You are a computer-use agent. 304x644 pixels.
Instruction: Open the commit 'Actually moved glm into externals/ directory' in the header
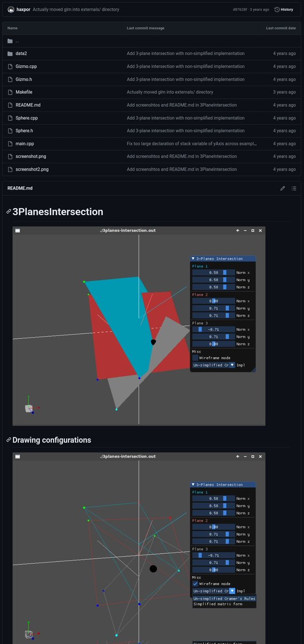[x=76, y=10]
